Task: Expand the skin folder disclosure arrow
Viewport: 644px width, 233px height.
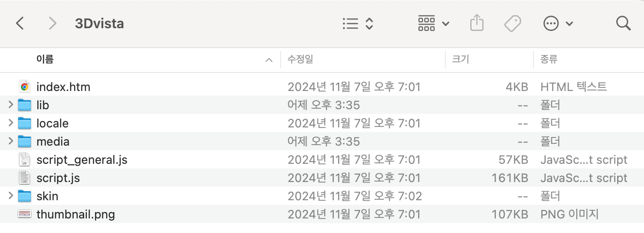Action: click(10, 196)
